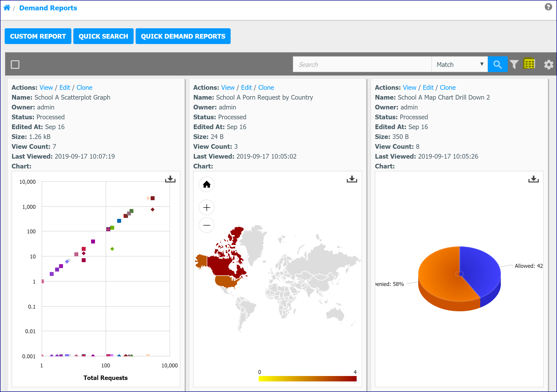The width and height of the screenshot is (557, 392).
Task: Open help question mark icon
Action: click(x=548, y=7)
